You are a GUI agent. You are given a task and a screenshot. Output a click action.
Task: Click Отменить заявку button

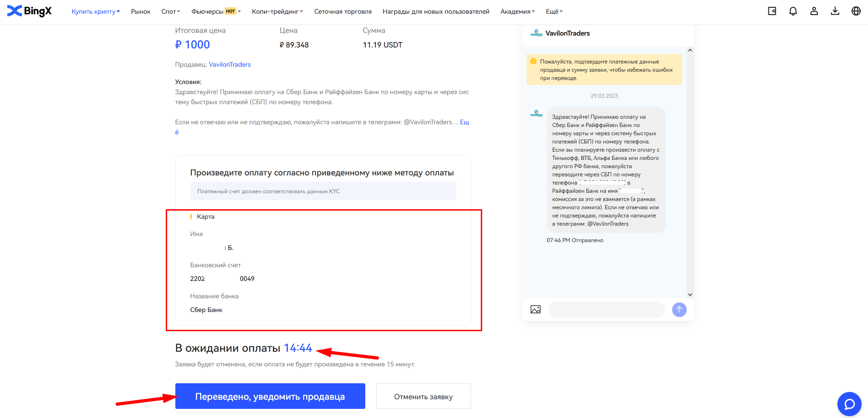point(423,396)
